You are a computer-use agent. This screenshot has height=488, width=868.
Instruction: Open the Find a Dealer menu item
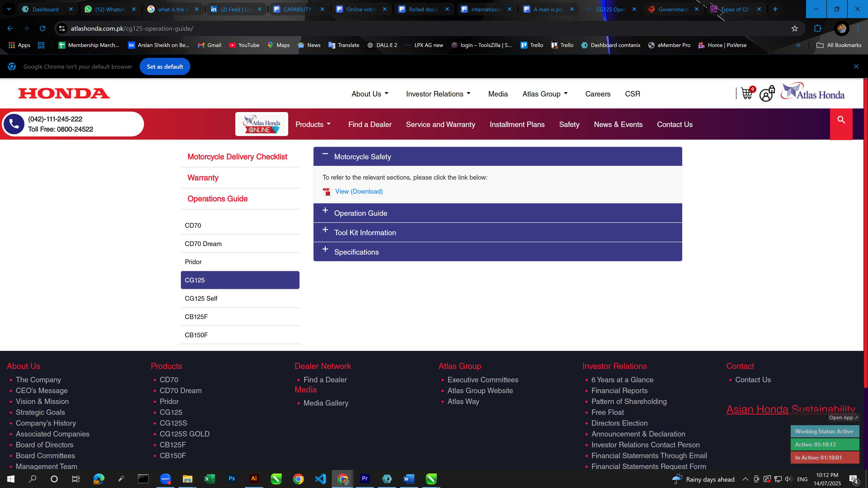point(370,124)
